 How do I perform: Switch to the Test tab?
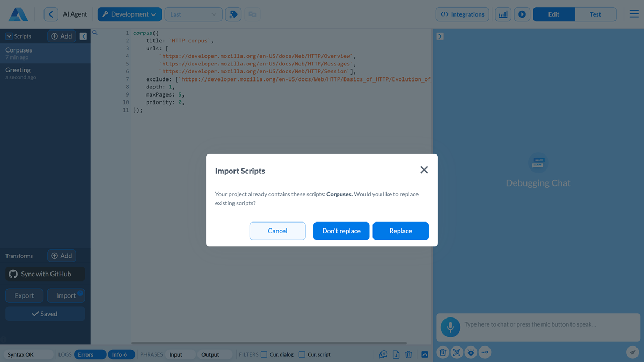point(596,14)
